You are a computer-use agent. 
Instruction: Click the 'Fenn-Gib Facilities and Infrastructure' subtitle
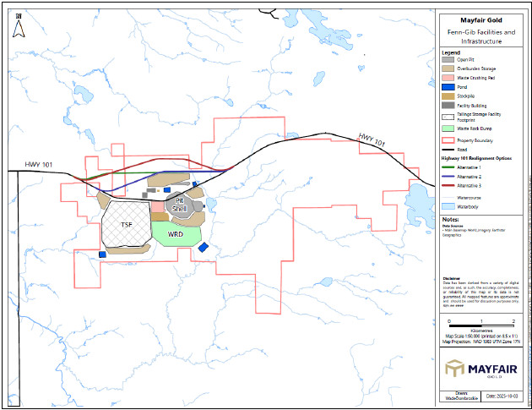coord(481,36)
